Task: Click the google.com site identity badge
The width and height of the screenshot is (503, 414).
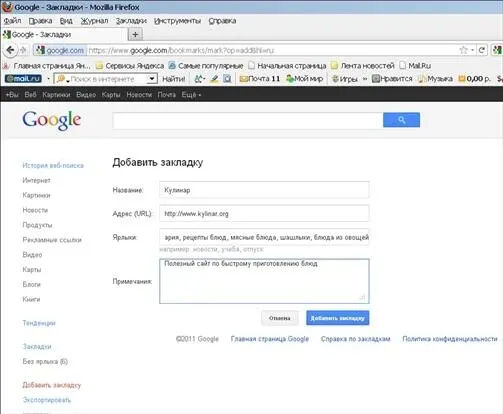Action: point(60,50)
